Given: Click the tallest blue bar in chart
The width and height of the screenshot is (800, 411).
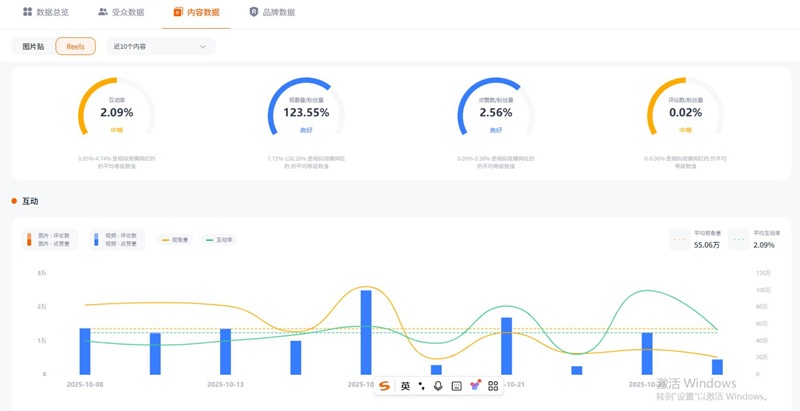Looking at the screenshot, I should point(366,332).
